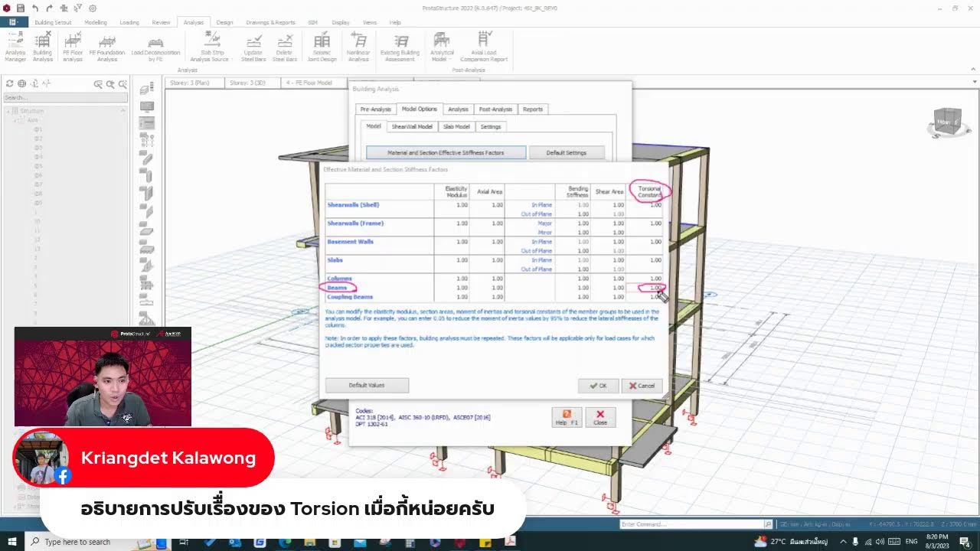Switch to the Building Setout ribbon tab
The width and height of the screenshot is (980, 551).
point(53,22)
